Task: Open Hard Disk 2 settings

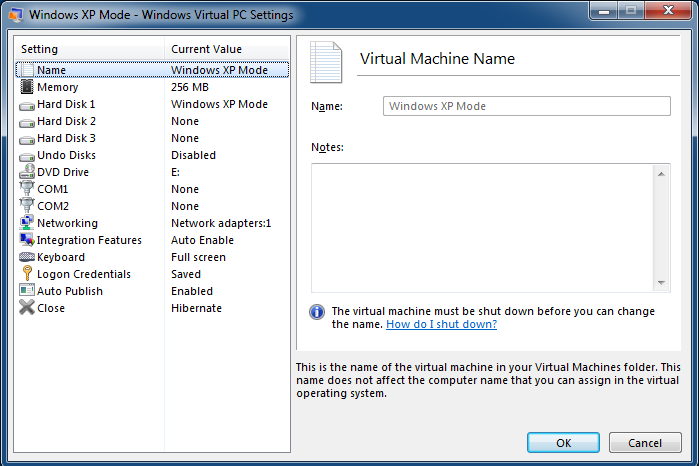Action: click(66, 121)
